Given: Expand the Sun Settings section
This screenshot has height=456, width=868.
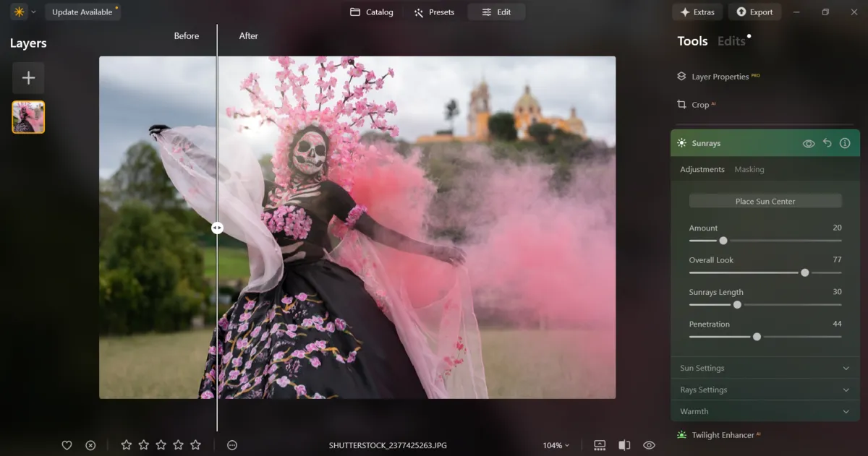Looking at the screenshot, I should coord(765,368).
